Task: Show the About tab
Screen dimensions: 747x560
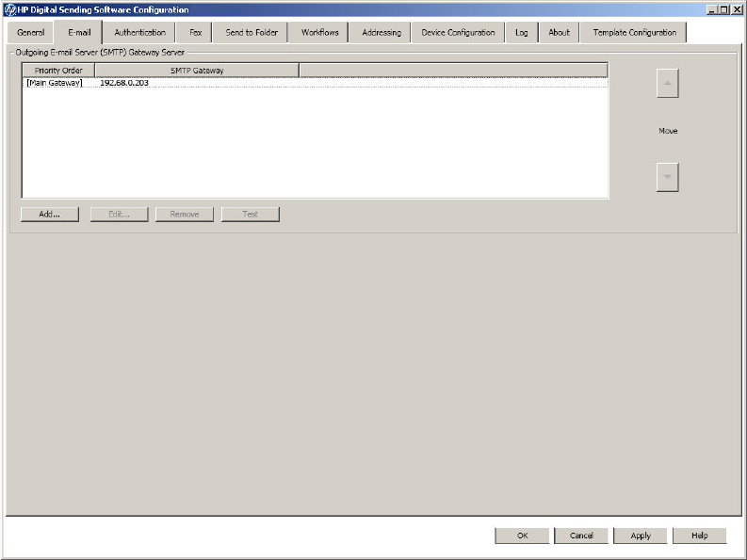Action: coord(559,32)
